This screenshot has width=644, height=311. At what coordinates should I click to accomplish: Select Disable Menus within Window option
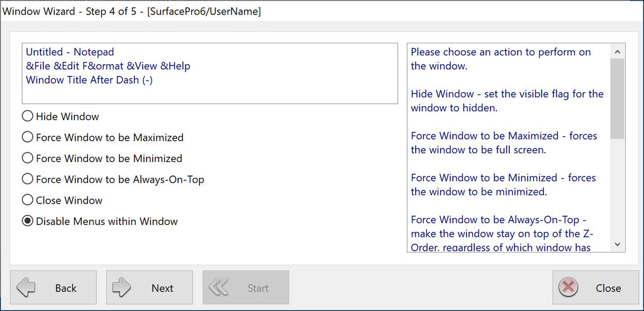[28, 221]
